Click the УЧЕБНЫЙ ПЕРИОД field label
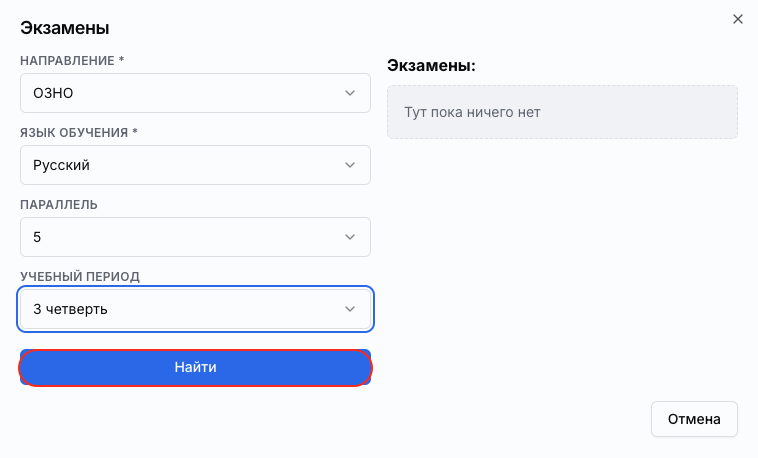The height and width of the screenshot is (458, 758). click(x=80, y=277)
